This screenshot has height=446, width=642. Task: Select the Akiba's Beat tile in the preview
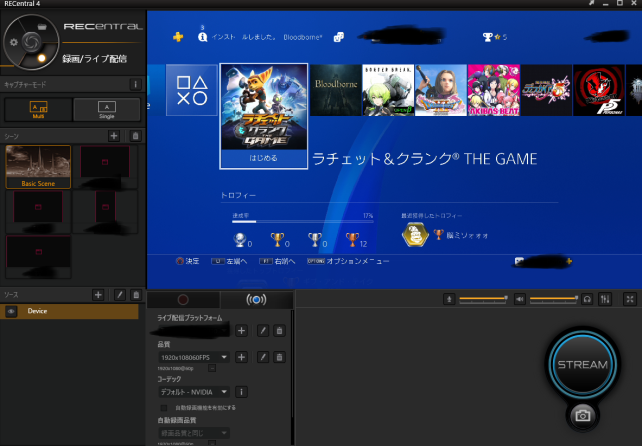(x=494, y=90)
